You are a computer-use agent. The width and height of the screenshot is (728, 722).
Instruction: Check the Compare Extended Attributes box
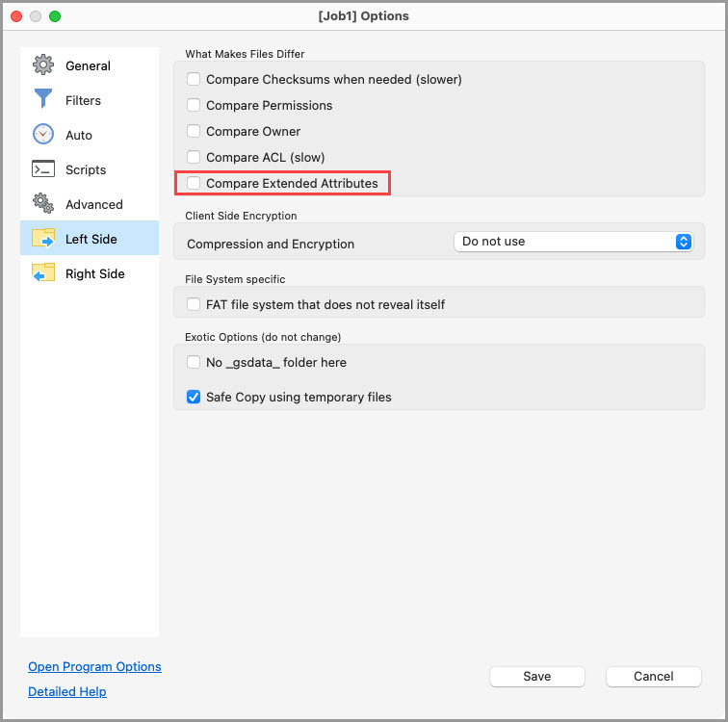pos(194,183)
